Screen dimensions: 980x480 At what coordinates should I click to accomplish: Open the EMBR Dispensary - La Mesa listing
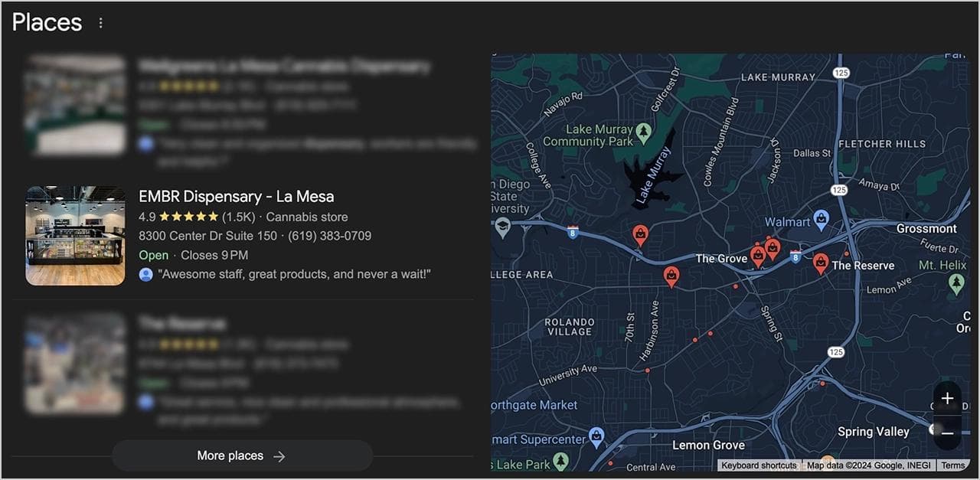pos(236,196)
